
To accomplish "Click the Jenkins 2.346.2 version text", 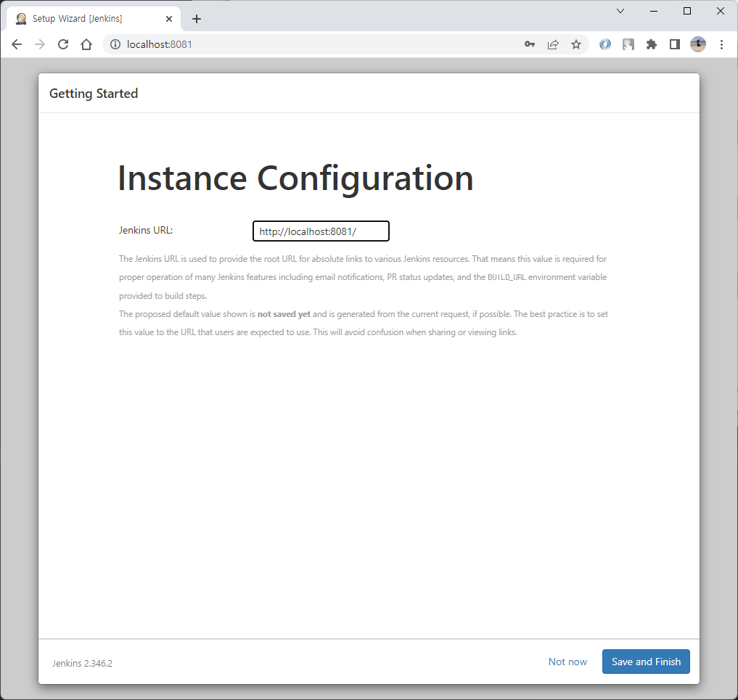I will [x=83, y=663].
